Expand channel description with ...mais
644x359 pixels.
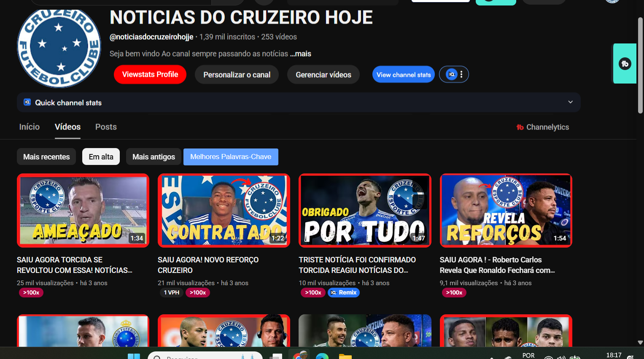pyautogui.click(x=301, y=54)
